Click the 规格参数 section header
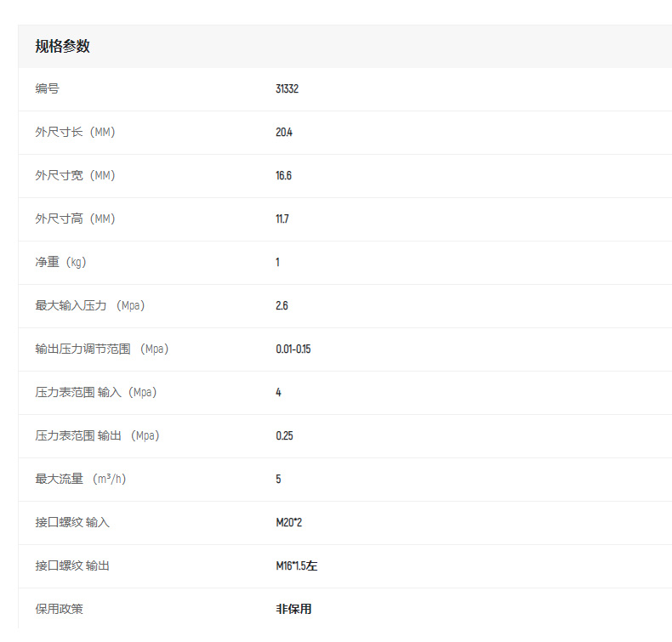This screenshot has height=642, width=672. tap(62, 47)
